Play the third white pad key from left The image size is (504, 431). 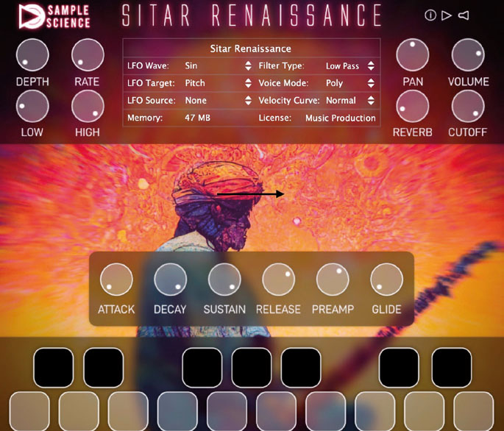(x=128, y=411)
